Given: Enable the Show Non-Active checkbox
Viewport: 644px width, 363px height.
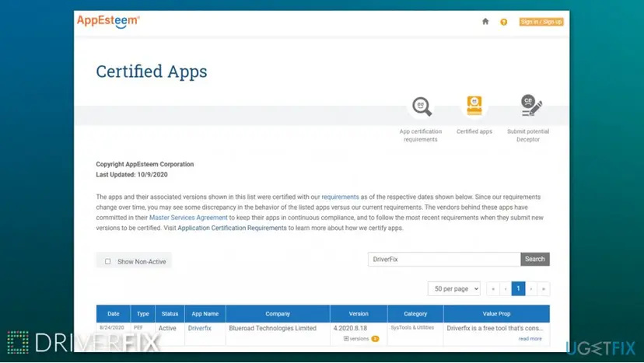Looking at the screenshot, I should pyautogui.click(x=107, y=262).
